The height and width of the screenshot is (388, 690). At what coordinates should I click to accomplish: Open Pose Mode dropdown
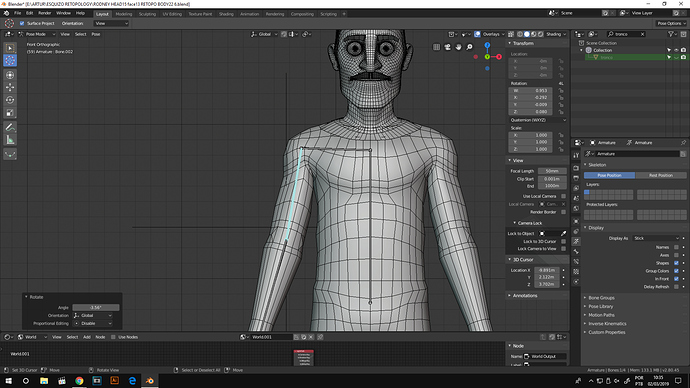click(37, 34)
